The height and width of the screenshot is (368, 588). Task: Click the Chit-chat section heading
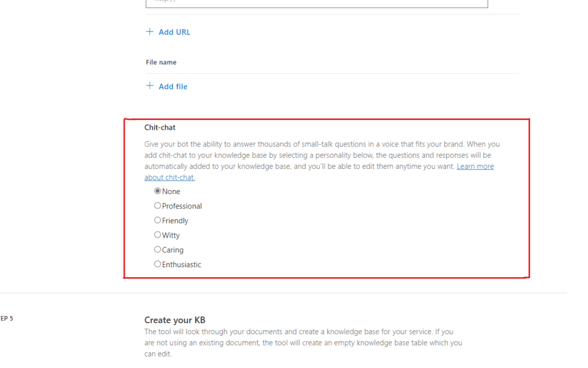(x=160, y=127)
